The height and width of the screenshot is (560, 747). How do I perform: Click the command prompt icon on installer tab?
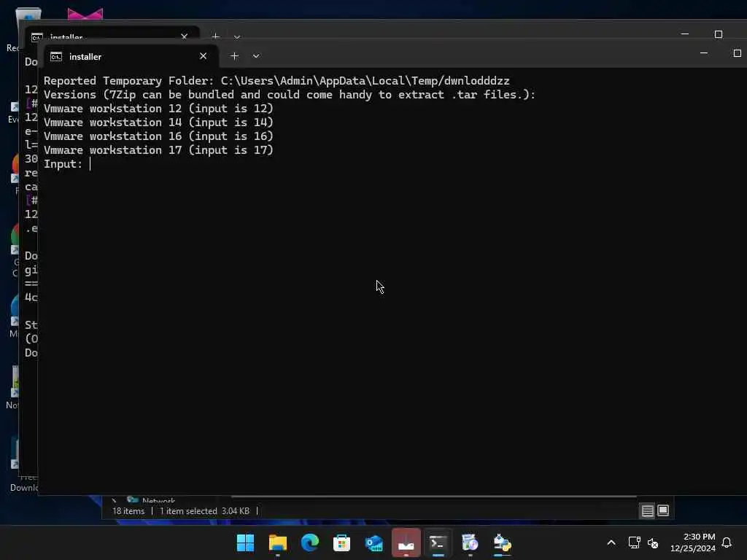click(x=55, y=57)
